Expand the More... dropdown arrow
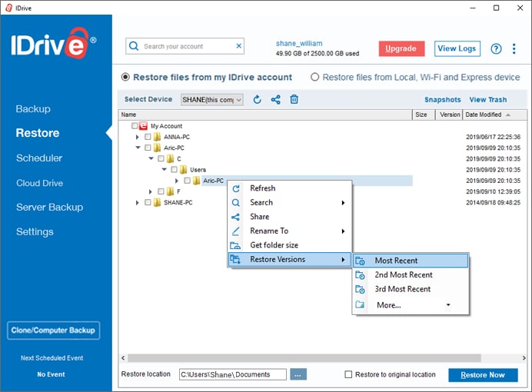Screen dimensions: 532x392 448,305
